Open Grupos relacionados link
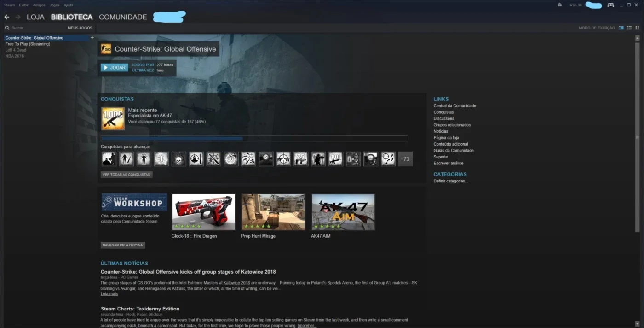 pos(452,125)
